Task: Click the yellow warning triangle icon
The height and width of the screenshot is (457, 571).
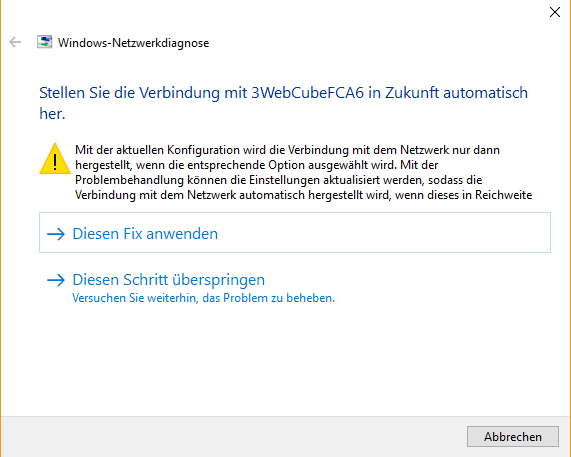Action: 55,158
